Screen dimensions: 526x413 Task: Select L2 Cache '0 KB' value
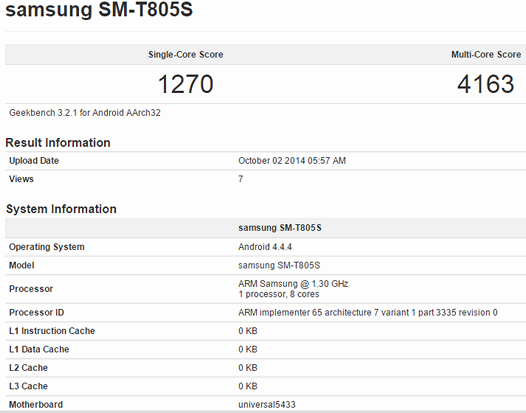tap(248, 368)
